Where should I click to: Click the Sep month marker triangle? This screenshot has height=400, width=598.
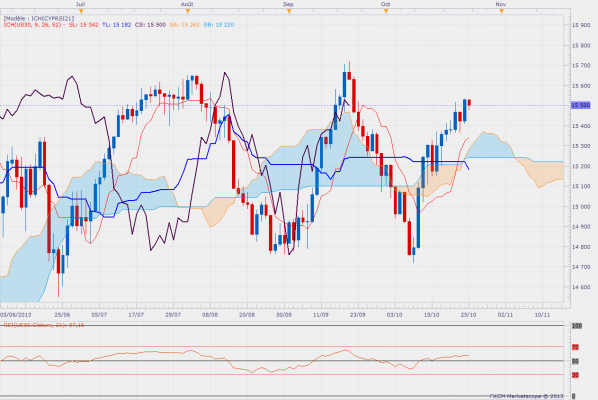point(289,11)
